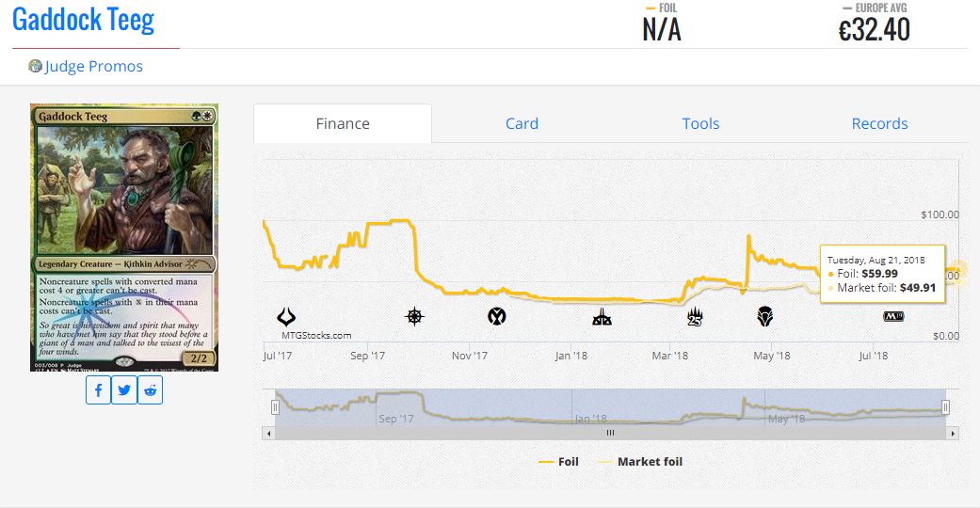Click the Gaddock Teeg card image
The image size is (980, 508).
pos(124,237)
